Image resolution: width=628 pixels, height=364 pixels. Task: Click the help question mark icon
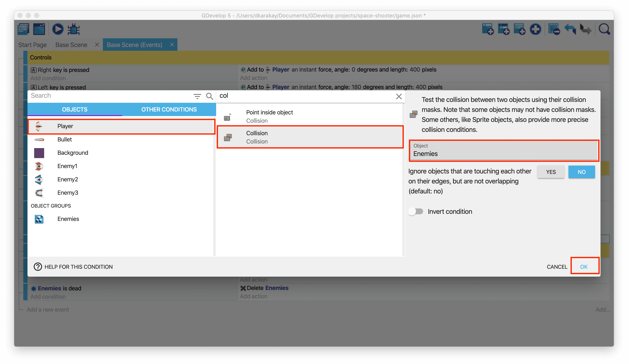pyautogui.click(x=38, y=267)
